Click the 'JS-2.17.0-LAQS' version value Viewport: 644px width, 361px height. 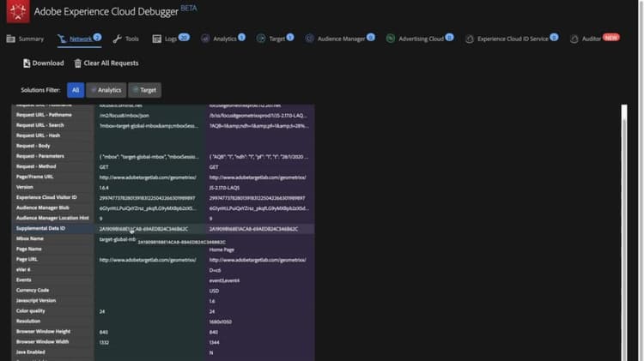(x=224, y=188)
